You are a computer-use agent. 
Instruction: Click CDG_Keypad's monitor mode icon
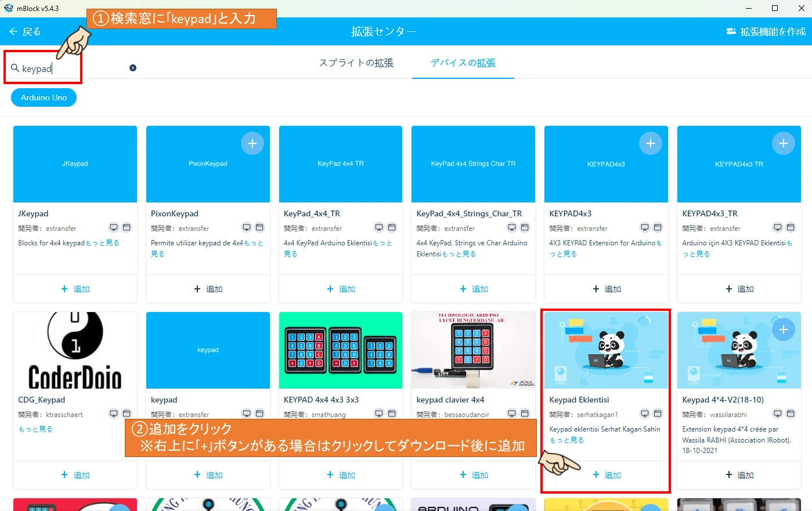(114, 414)
